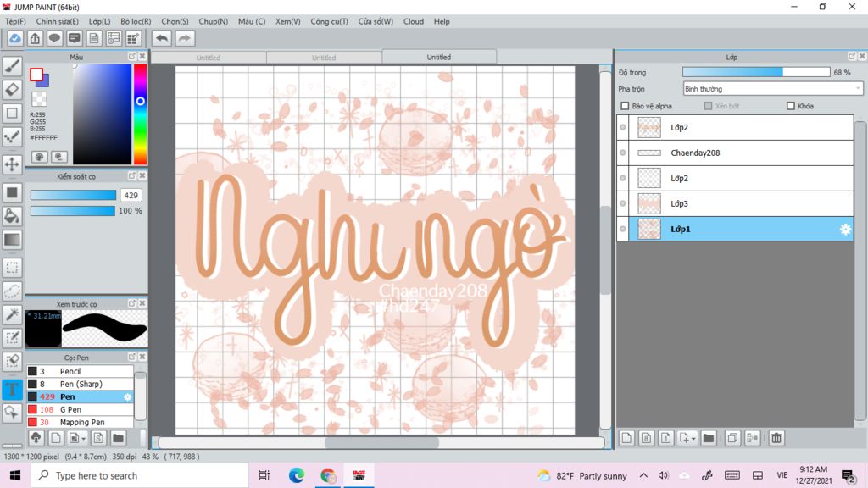The height and width of the screenshot is (488, 868).
Task: Open the Chỉnh sửa(E) menu
Action: (57, 21)
